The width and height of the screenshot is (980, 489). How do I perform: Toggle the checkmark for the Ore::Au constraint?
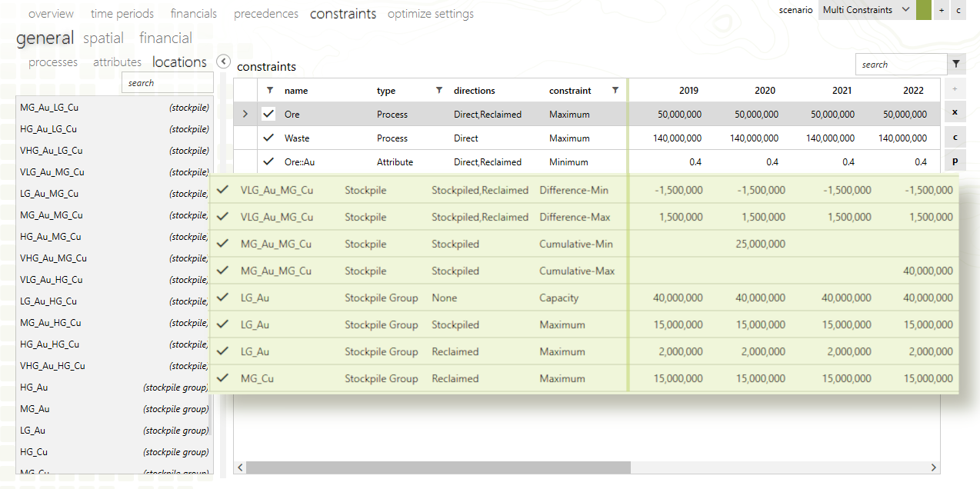[268, 161]
